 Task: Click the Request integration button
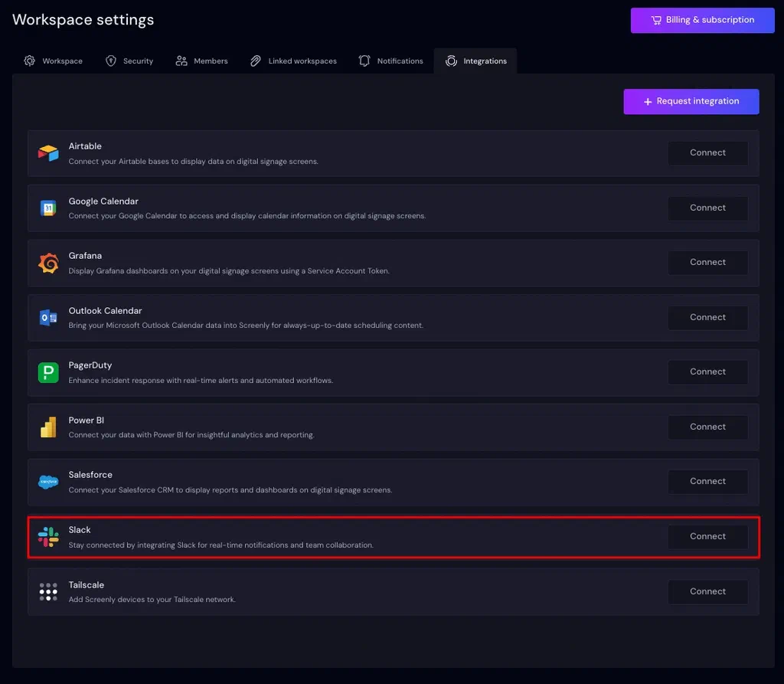691,102
